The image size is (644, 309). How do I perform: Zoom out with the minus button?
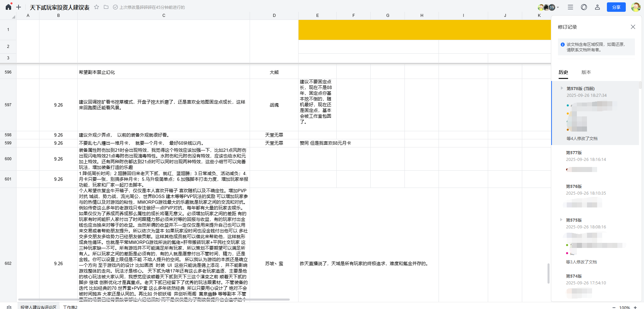click(x=614, y=307)
